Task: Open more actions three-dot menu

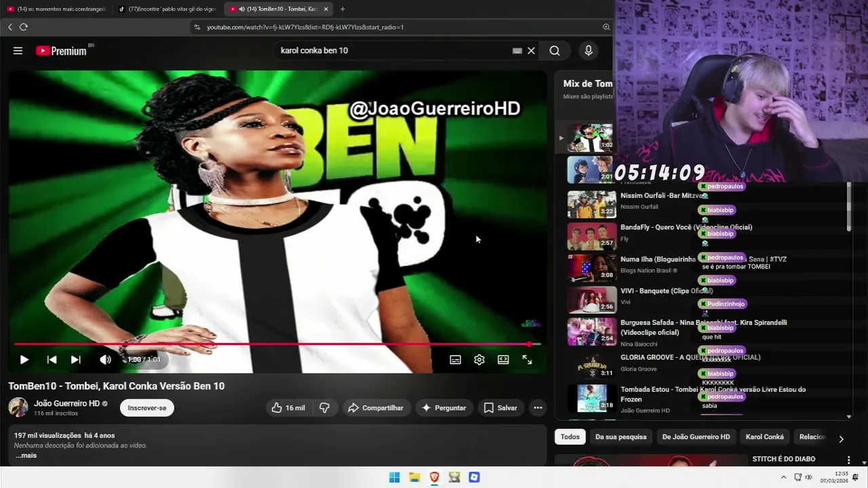Action: (x=538, y=408)
